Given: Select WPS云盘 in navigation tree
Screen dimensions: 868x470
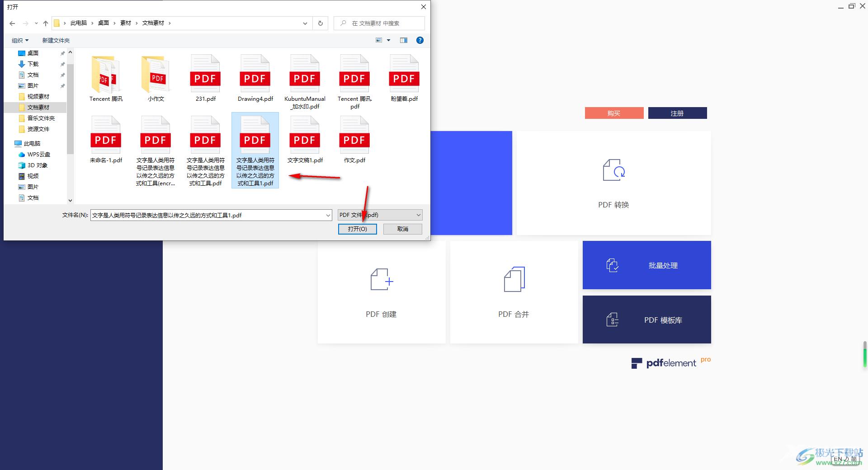Looking at the screenshot, I should [38, 154].
